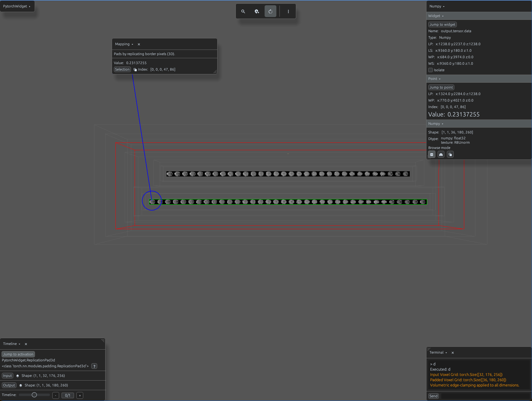The image size is (532, 401).
Task: Click the layers icon next to Input shape
Action: click(x=18, y=376)
